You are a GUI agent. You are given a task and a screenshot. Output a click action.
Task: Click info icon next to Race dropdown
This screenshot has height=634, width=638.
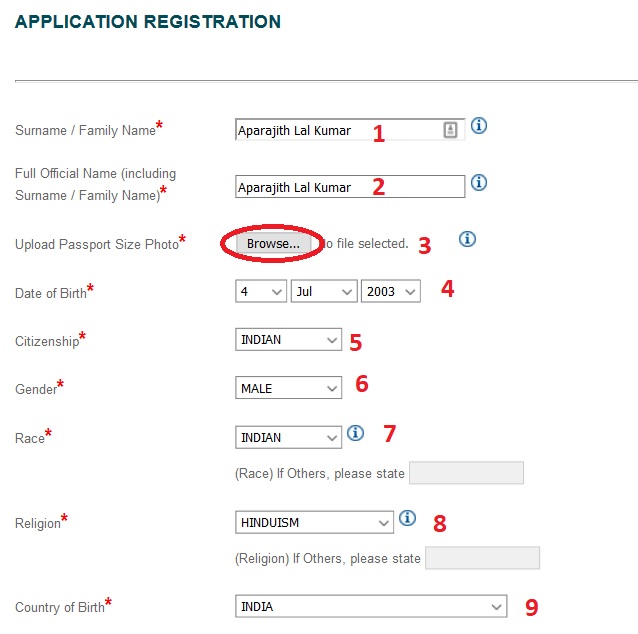pos(355,433)
